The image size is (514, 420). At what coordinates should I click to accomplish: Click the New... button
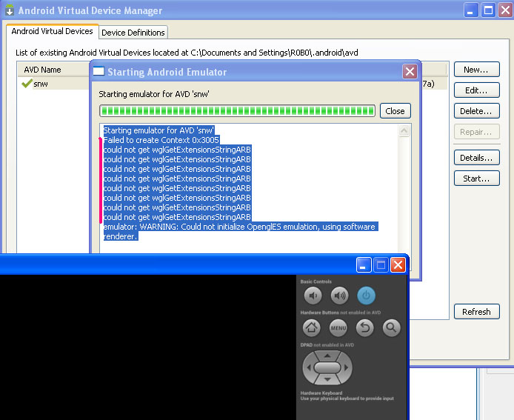pyautogui.click(x=477, y=70)
